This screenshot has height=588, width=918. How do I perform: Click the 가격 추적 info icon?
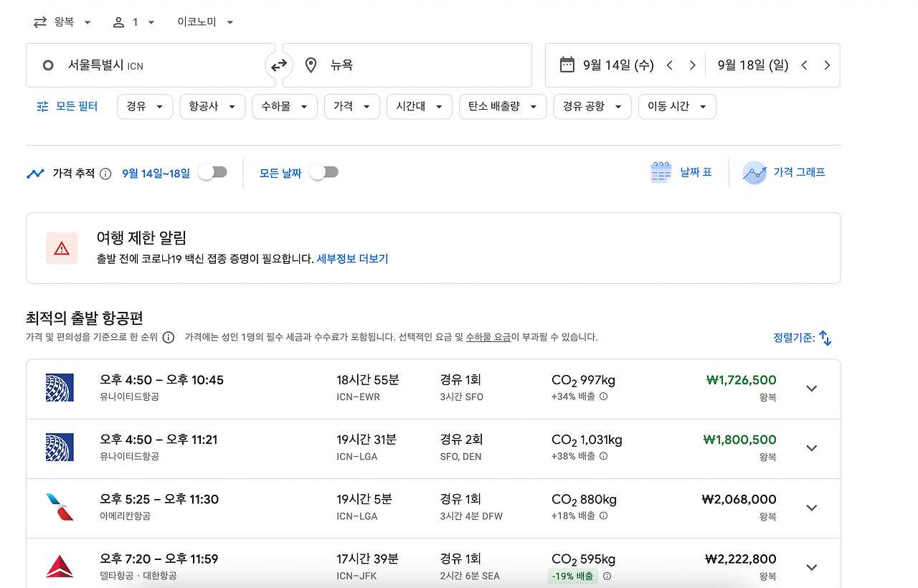(x=105, y=173)
